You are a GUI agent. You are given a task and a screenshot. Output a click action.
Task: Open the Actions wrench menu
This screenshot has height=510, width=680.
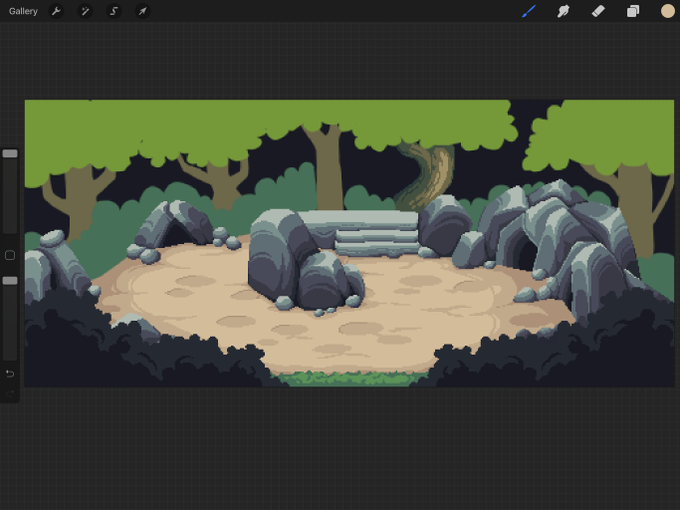56,11
